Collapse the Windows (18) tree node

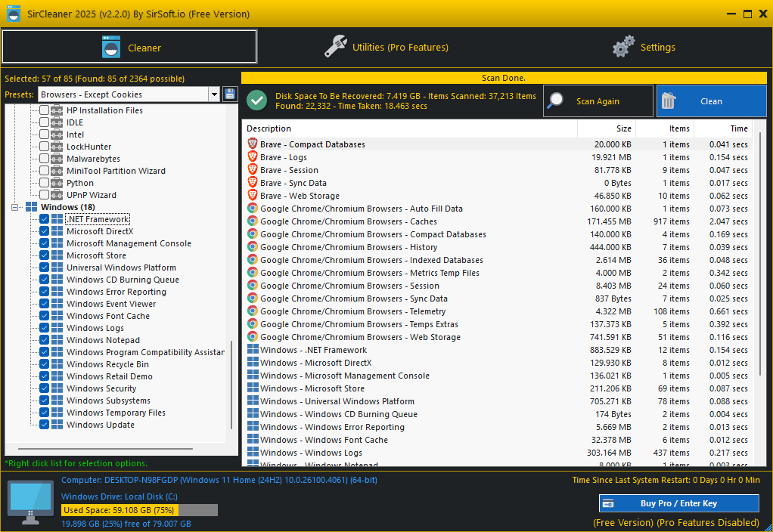click(15, 207)
